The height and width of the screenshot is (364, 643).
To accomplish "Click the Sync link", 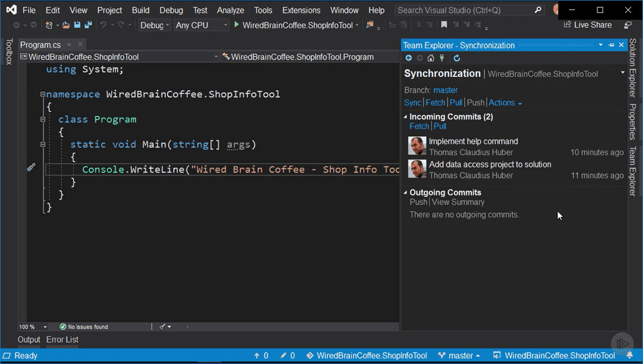I will click(x=413, y=103).
